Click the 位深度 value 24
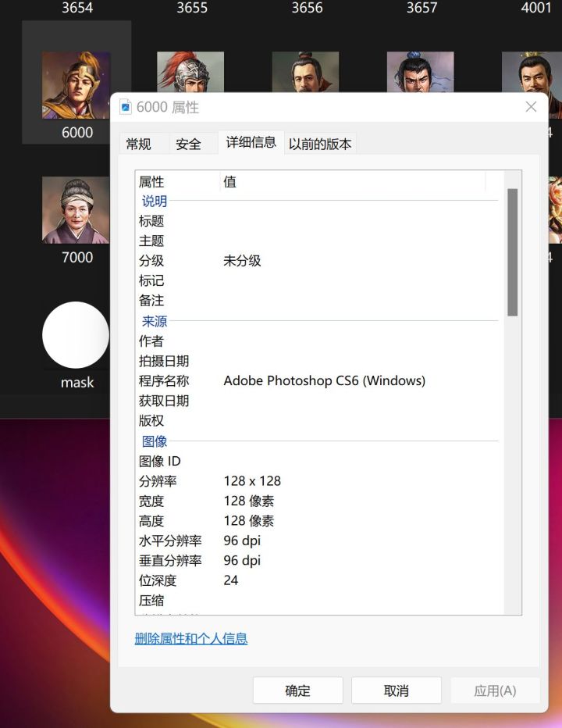Viewport: 562px width, 728px height. [x=230, y=580]
